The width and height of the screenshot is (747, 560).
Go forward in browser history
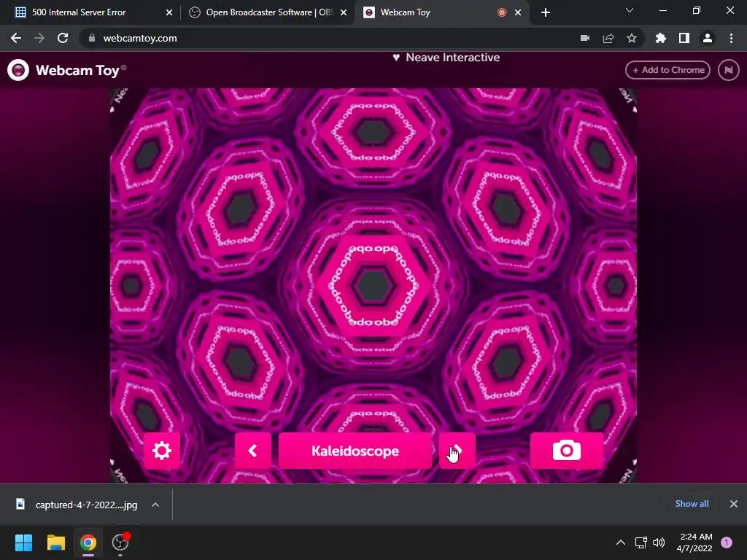pos(39,38)
